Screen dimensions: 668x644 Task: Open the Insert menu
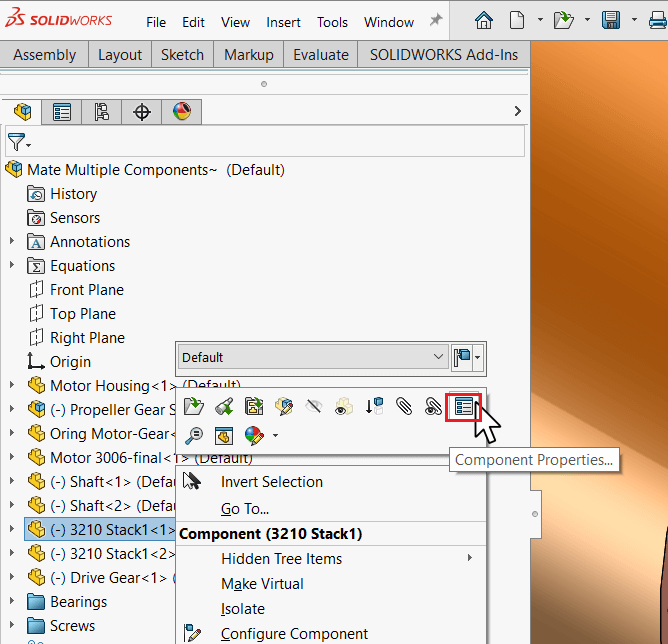point(283,22)
